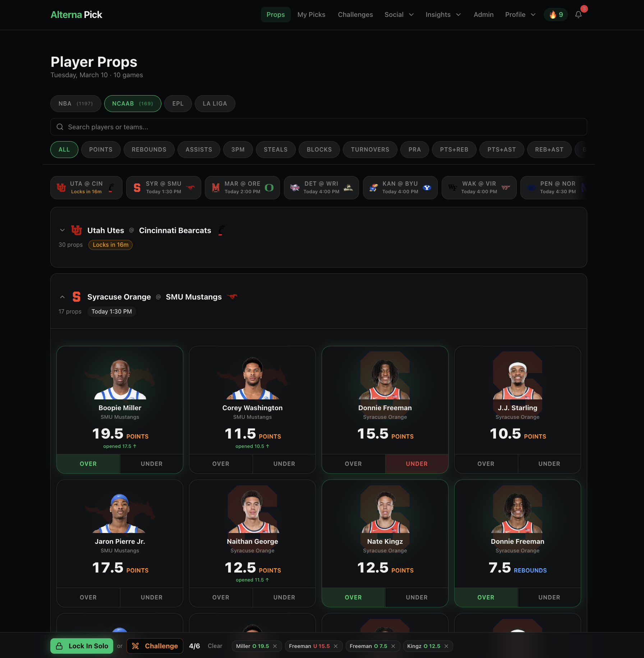
Task: Click the Challenge button
Action: (155, 646)
